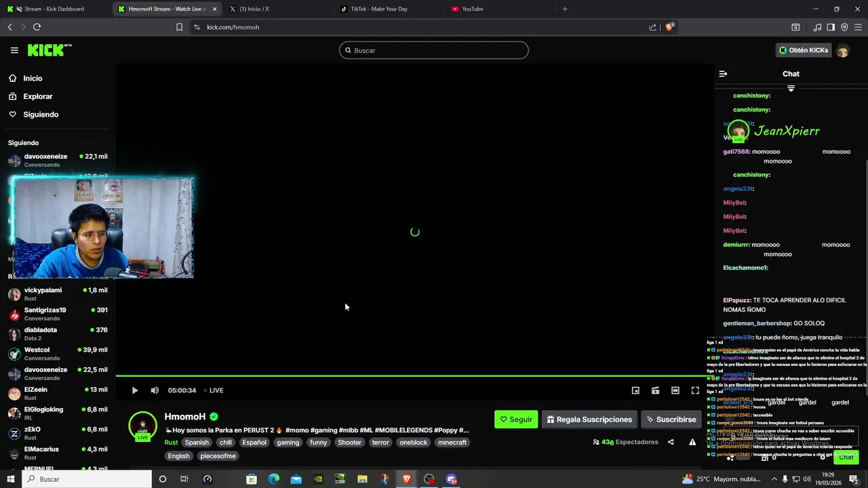The height and width of the screenshot is (488, 868).
Task: Expand the pinned chat section arrow
Action: (x=791, y=88)
